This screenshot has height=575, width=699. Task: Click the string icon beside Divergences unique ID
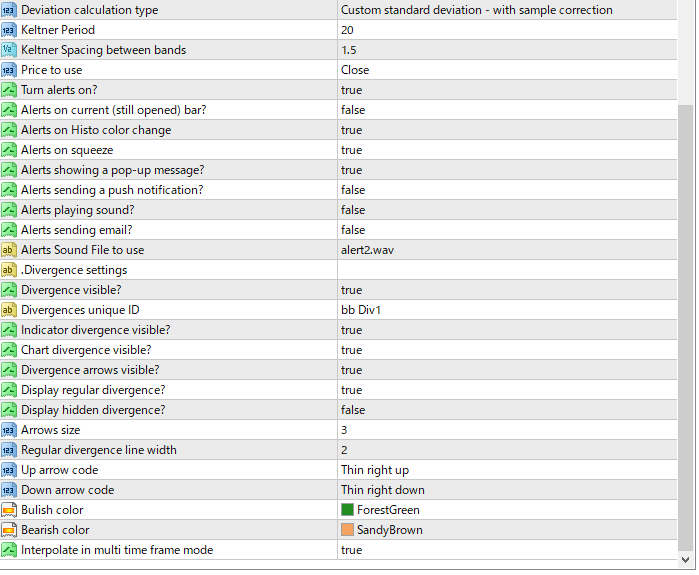[8, 310]
